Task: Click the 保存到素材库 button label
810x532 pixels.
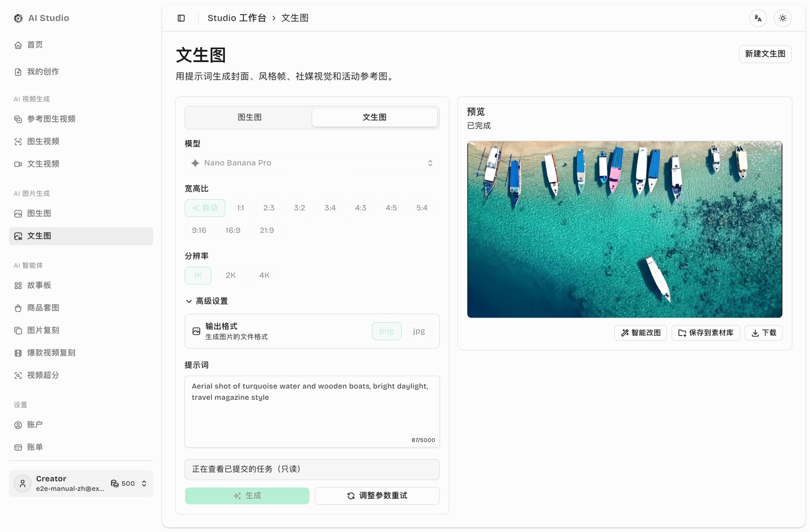Action: click(711, 333)
